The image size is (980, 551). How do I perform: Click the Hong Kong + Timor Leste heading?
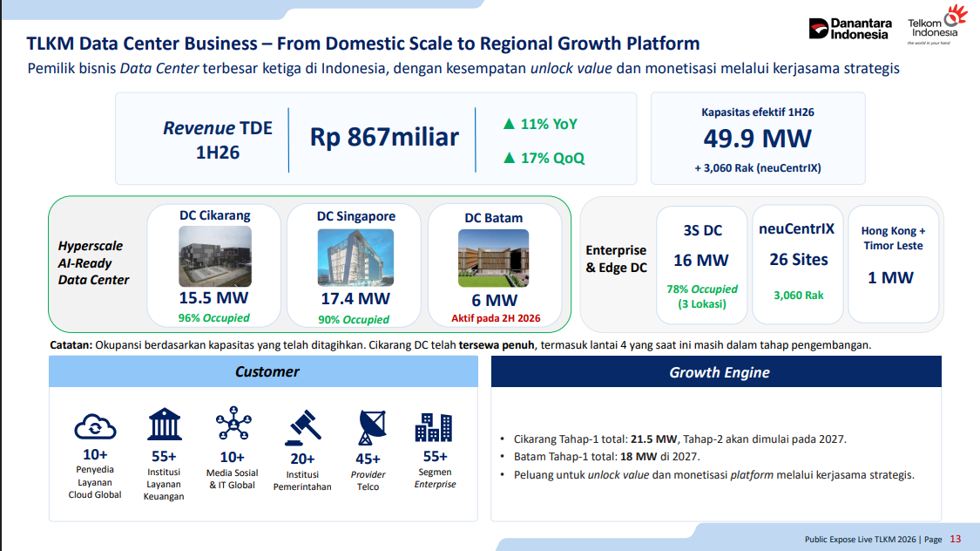(893, 238)
